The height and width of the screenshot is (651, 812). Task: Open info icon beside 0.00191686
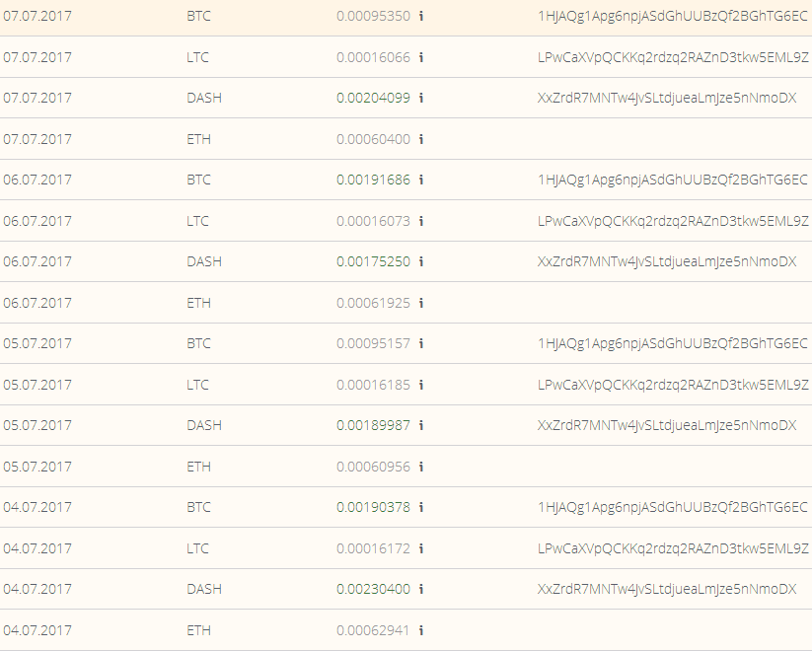(421, 180)
